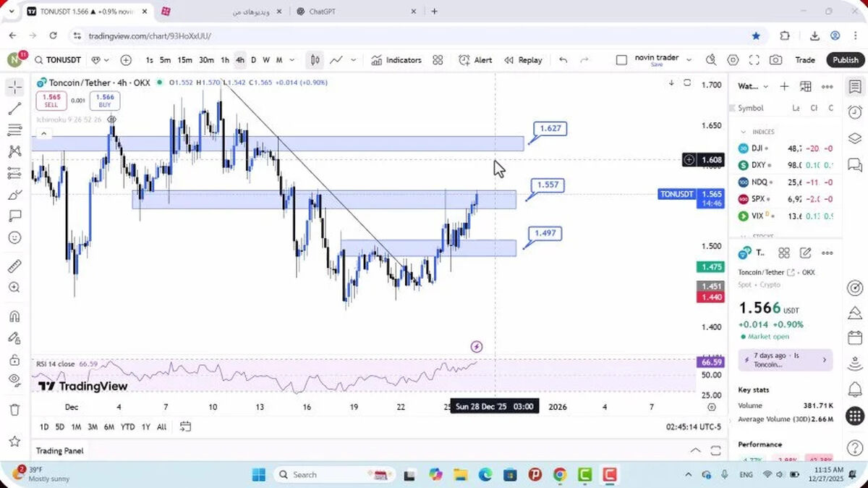Image resolution: width=868 pixels, height=488 pixels.
Task: Select the YTD date range
Action: coord(127,427)
